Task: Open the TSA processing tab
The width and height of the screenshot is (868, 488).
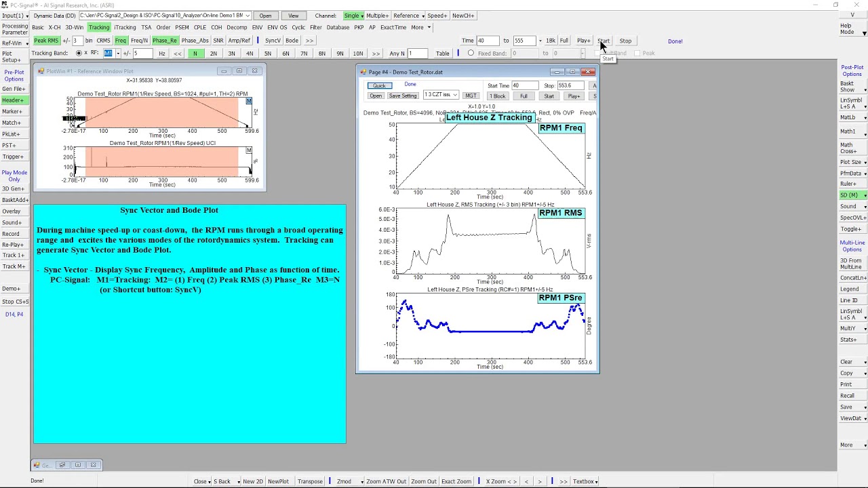Action: tap(146, 28)
